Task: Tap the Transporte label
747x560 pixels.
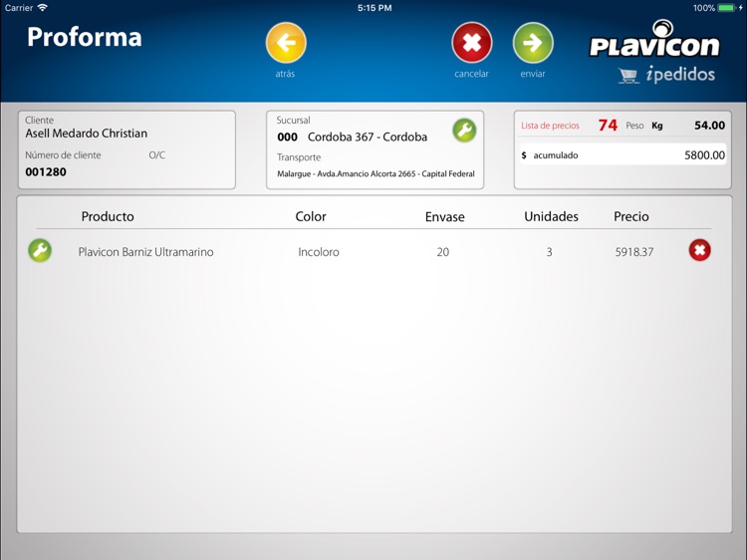Action: [x=299, y=157]
